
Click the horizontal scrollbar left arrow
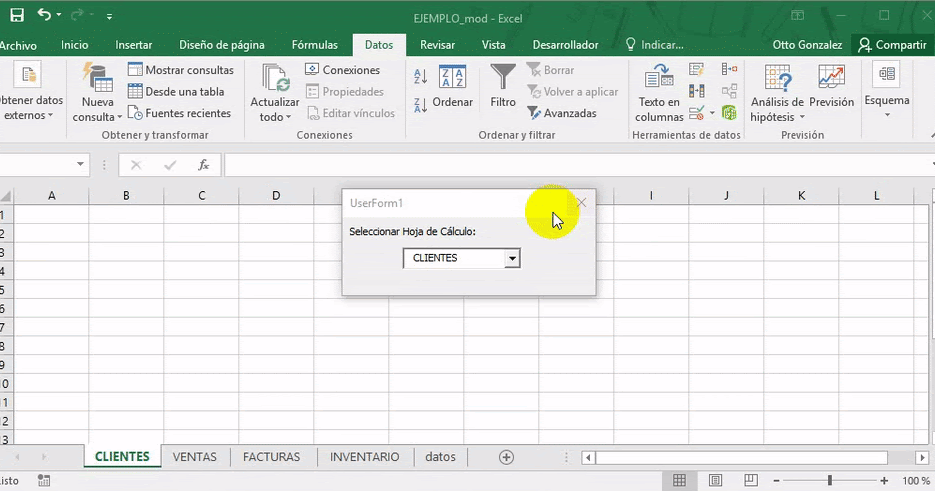point(588,458)
